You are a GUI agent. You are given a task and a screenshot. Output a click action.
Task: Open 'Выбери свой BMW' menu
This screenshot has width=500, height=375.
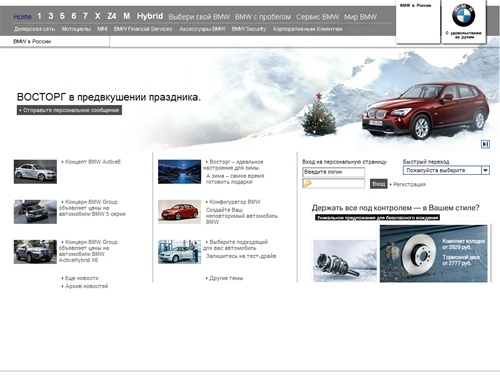coord(199,17)
